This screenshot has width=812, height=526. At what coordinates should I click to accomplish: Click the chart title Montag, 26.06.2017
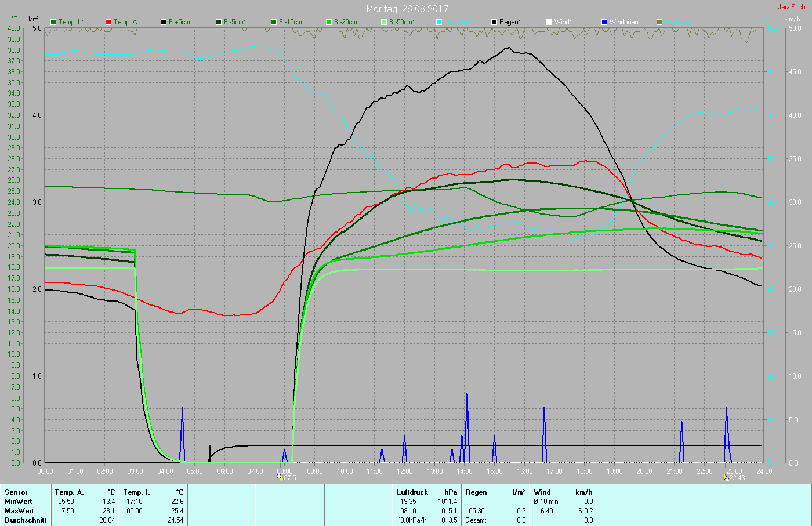pos(407,9)
